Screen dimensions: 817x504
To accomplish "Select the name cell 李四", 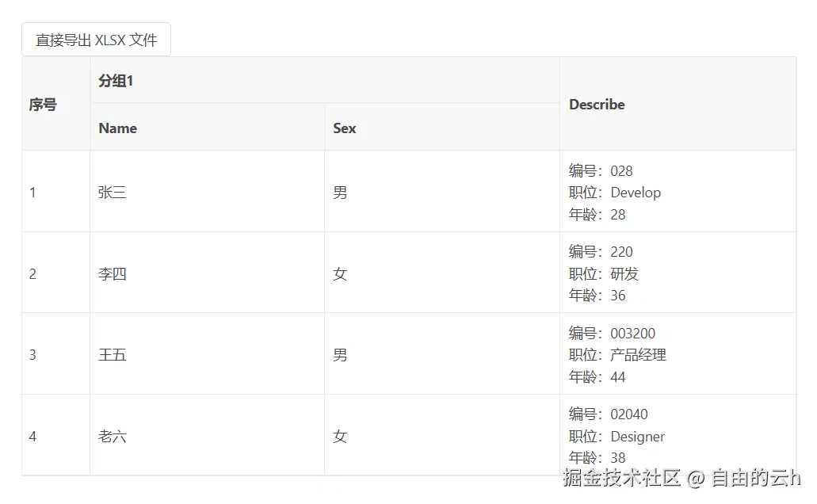I will [208, 273].
